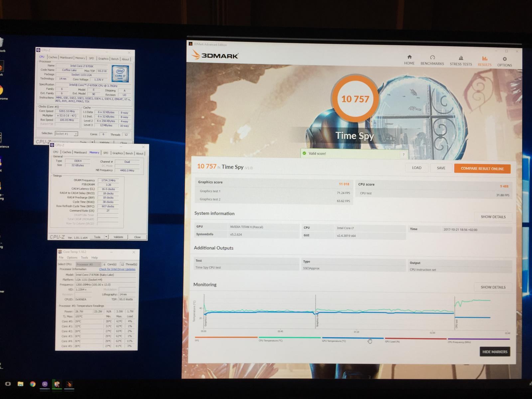532x399 pixels.
Task: Open the File menu in Core Temp
Action: [61, 257]
